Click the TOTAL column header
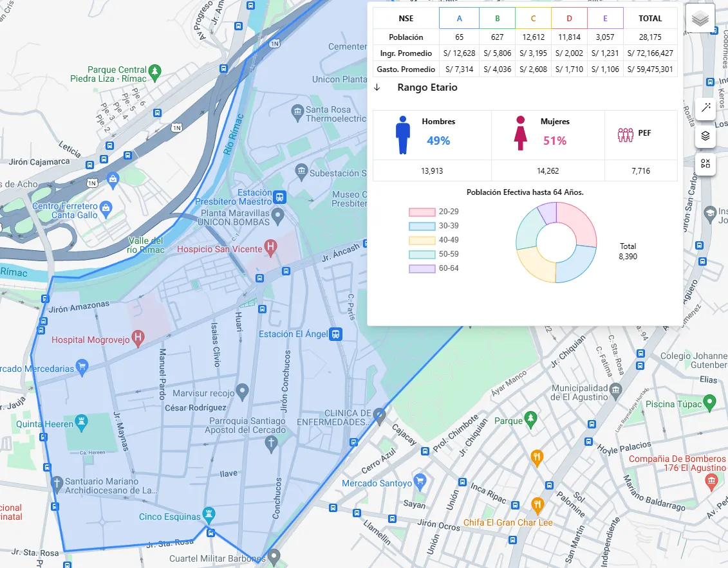Screen dimensions: 728x568 (650, 19)
